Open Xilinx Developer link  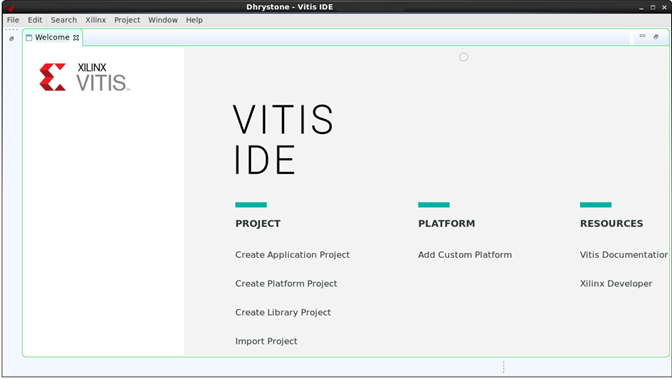pos(616,283)
